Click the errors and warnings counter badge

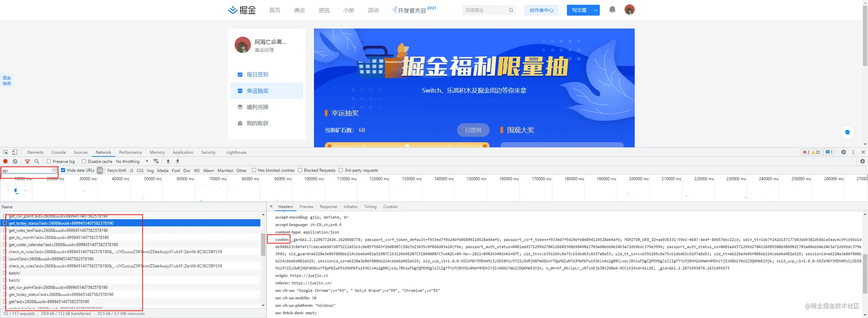(x=811, y=152)
